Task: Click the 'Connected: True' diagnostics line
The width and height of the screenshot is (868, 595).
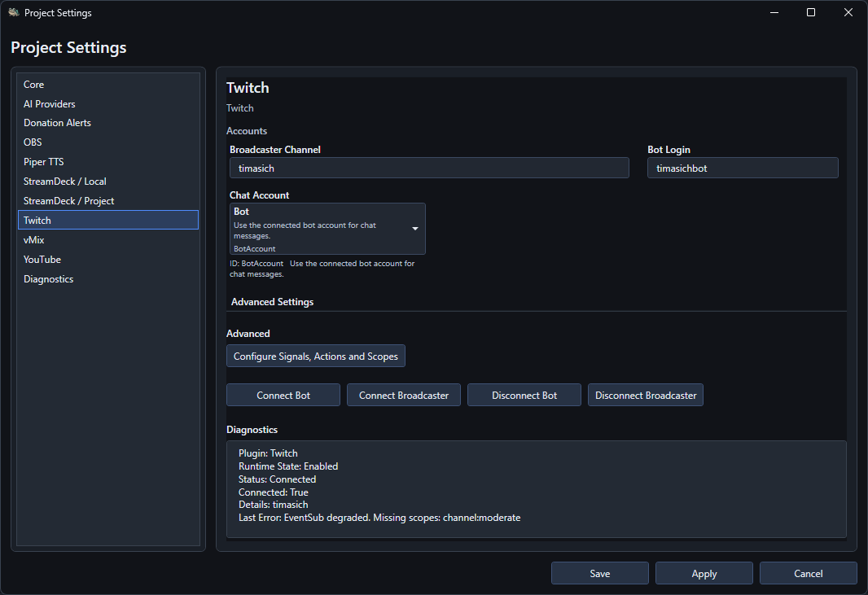Action: pyautogui.click(x=274, y=492)
